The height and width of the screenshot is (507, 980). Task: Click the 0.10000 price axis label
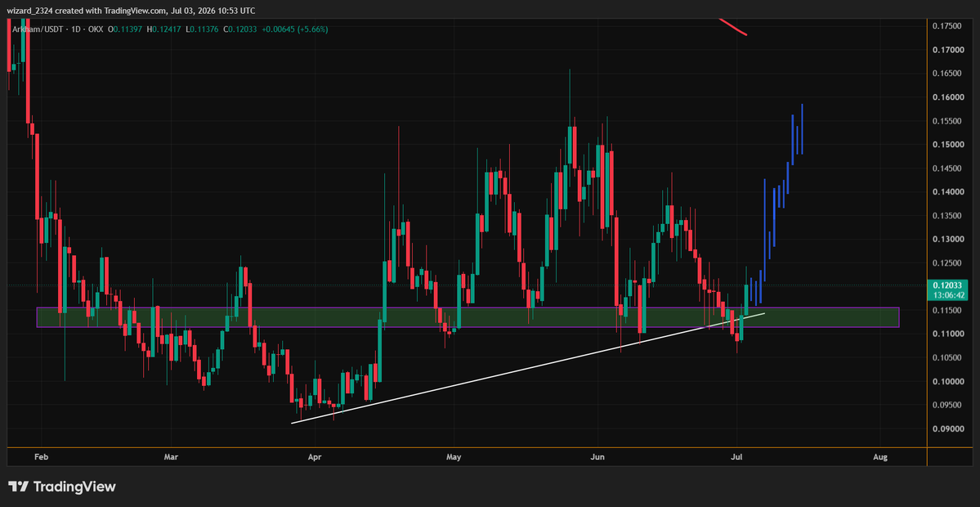pyautogui.click(x=946, y=381)
